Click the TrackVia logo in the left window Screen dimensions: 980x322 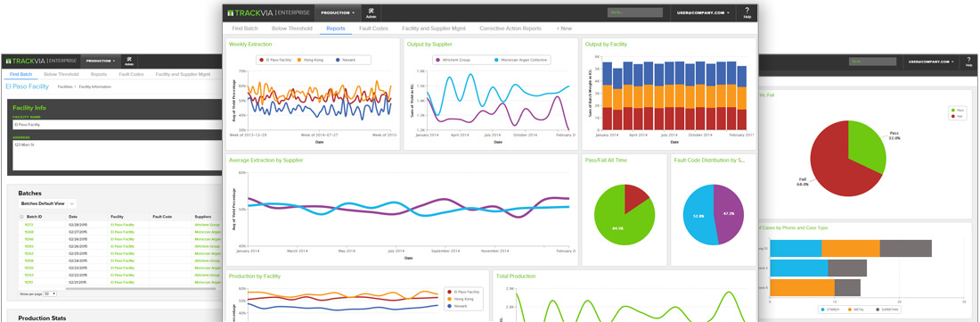(x=41, y=62)
